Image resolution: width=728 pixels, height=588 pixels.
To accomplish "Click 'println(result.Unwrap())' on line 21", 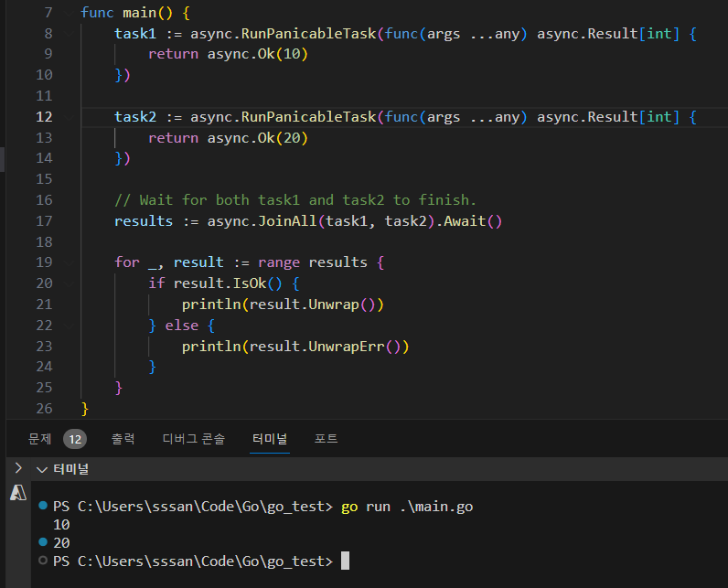I will 283,305.
